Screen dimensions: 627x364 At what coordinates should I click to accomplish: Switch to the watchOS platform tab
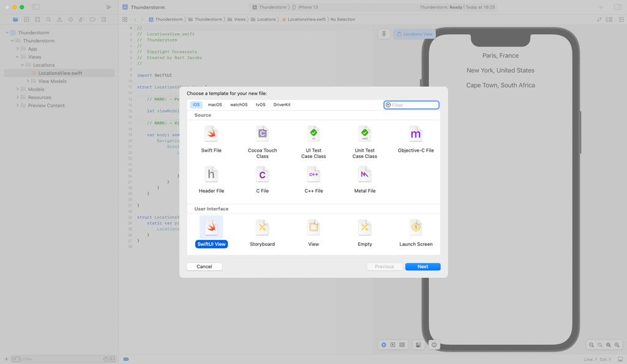[x=239, y=105]
